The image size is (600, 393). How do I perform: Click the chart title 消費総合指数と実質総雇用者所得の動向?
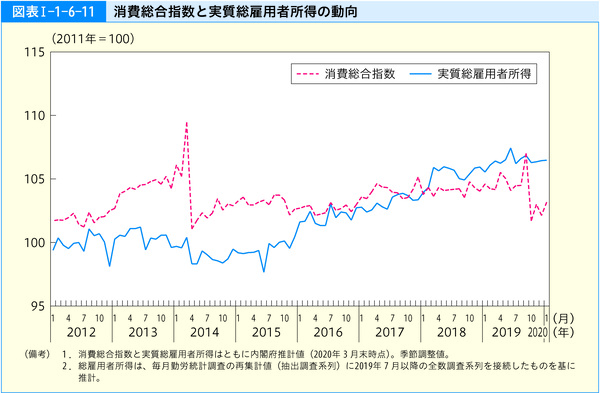coord(235,12)
